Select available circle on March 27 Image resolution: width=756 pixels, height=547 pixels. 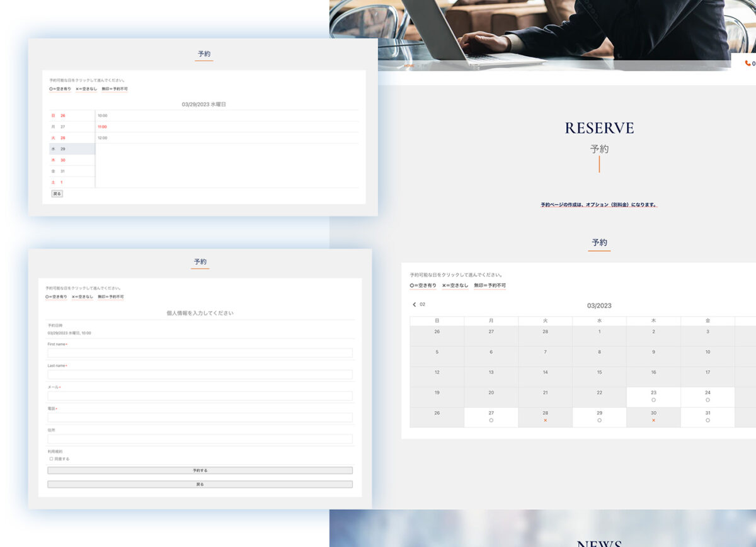point(491,420)
